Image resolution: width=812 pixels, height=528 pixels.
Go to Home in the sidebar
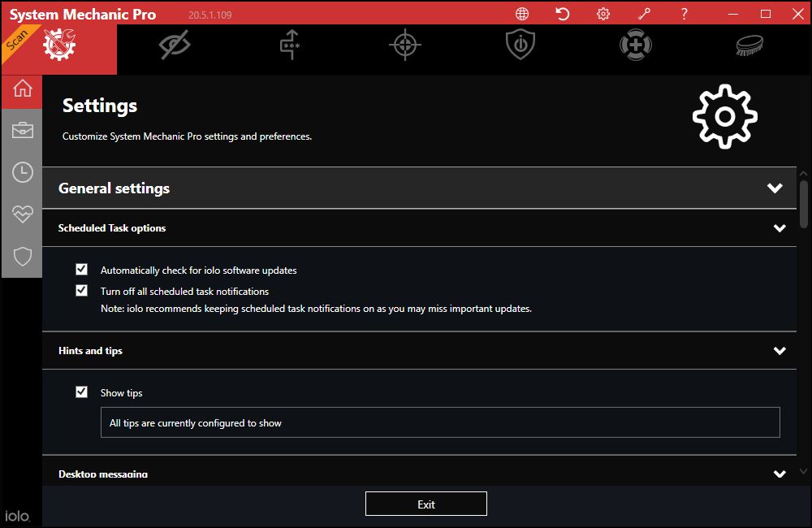pyautogui.click(x=22, y=89)
